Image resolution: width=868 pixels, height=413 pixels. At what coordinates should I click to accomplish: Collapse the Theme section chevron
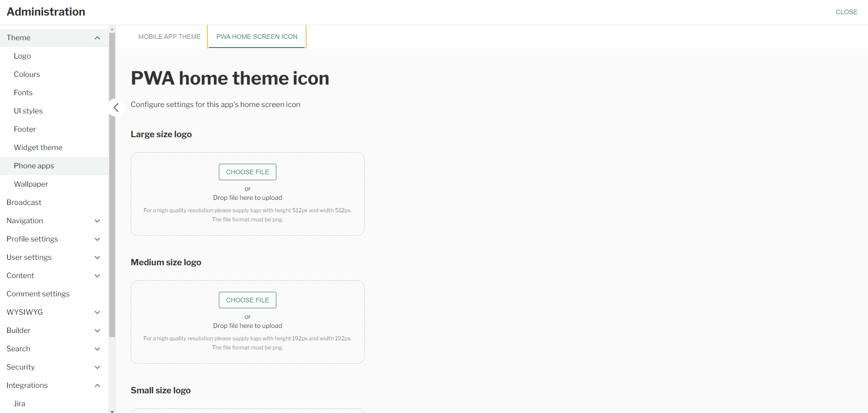[x=97, y=38]
